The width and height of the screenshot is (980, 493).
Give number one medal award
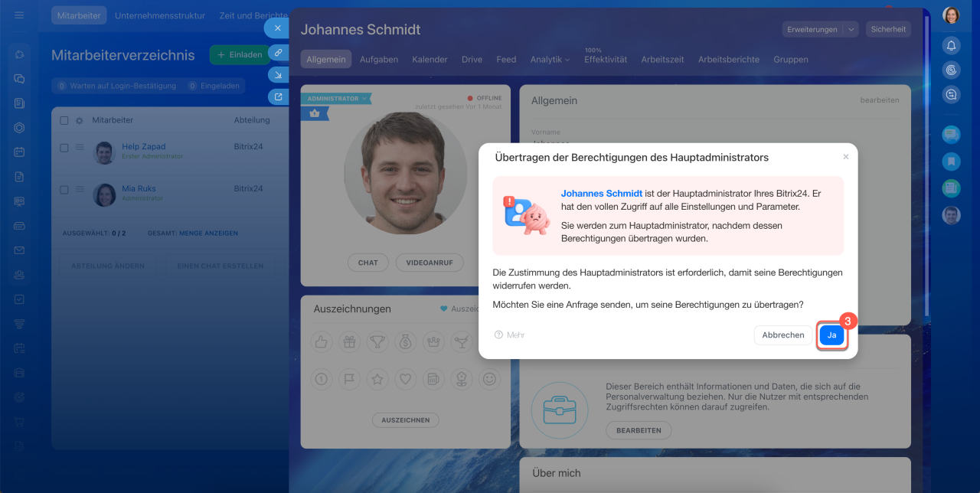(x=322, y=378)
